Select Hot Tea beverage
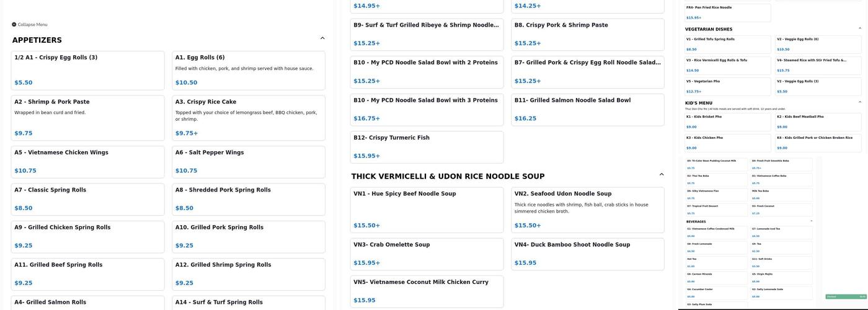The width and height of the screenshot is (868, 310). click(x=717, y=262)
